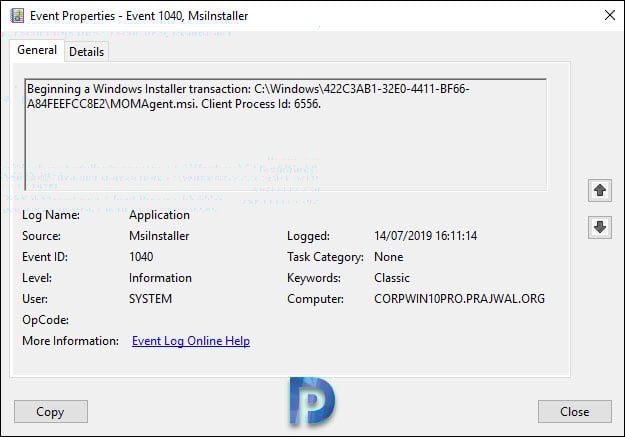Click the 'More Information:' label
The height and width of the screenshot is (437, 625).
tap(71, 341)
